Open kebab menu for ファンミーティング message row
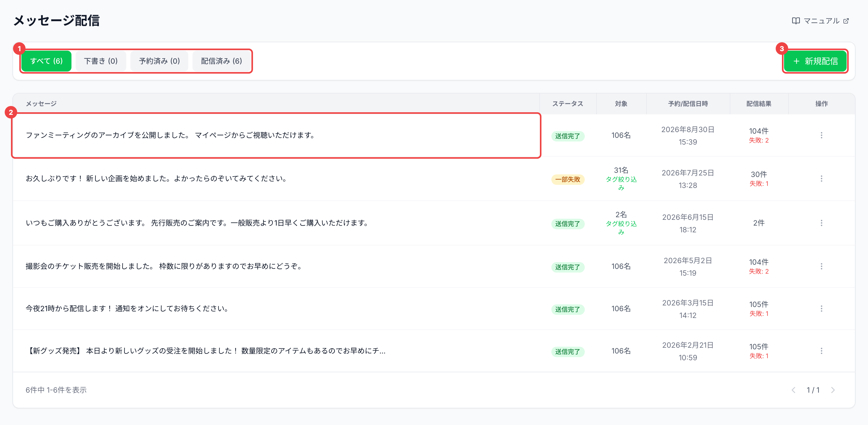This screenshot has height=425, width=868. pos(821,135)
